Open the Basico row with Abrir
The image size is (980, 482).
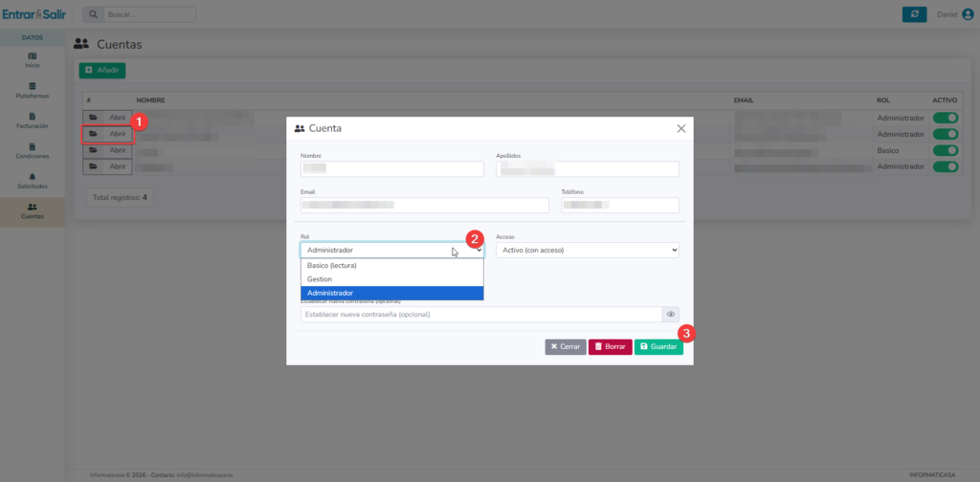pyautogui.click(x=107, y=150)
